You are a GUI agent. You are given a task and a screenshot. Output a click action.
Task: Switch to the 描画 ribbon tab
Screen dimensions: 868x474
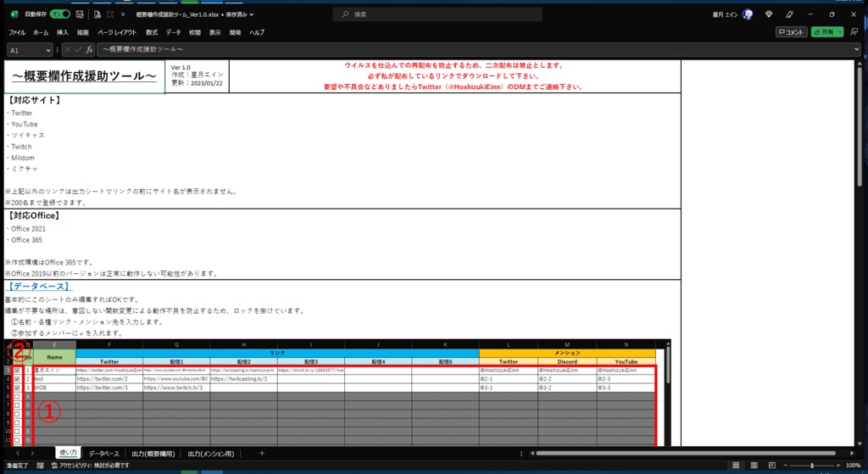83,33
